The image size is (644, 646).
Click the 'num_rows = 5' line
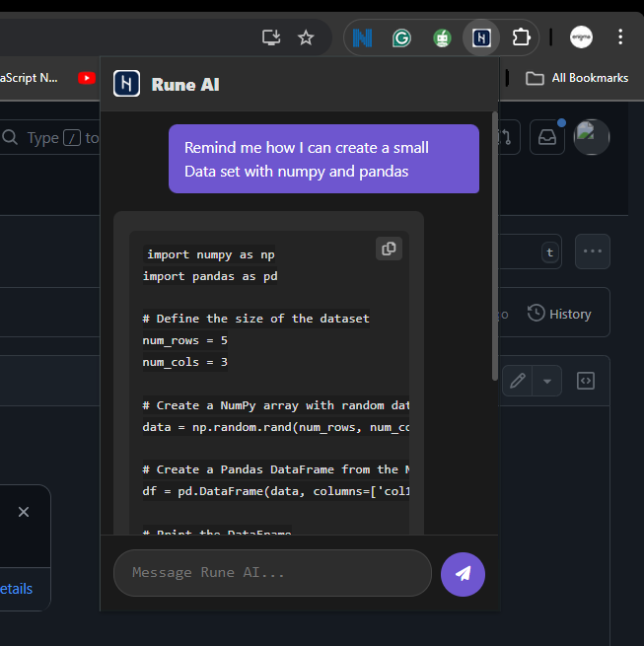pyautogui.click(x=185, y=340)
